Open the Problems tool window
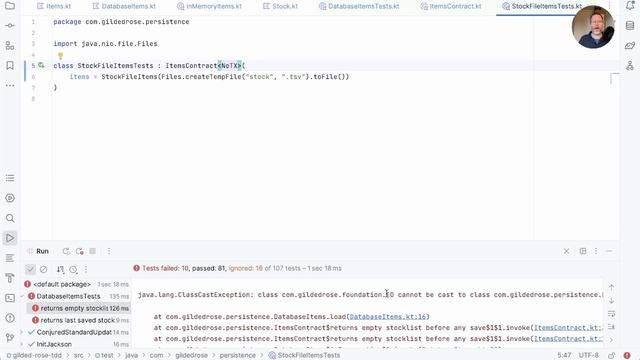Image resolution: width=640 pixels, height=360 pixels. click(10, 318)
